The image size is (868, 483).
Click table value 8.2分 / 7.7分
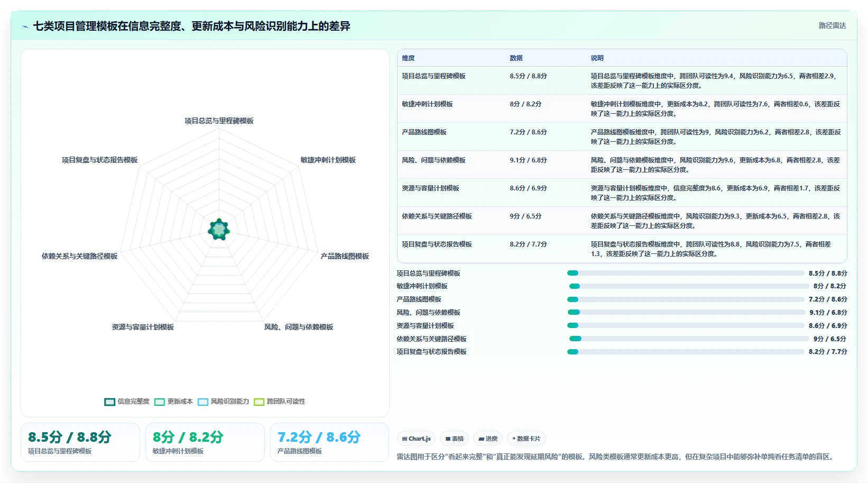pyautogui.click(x=528, y=244)
